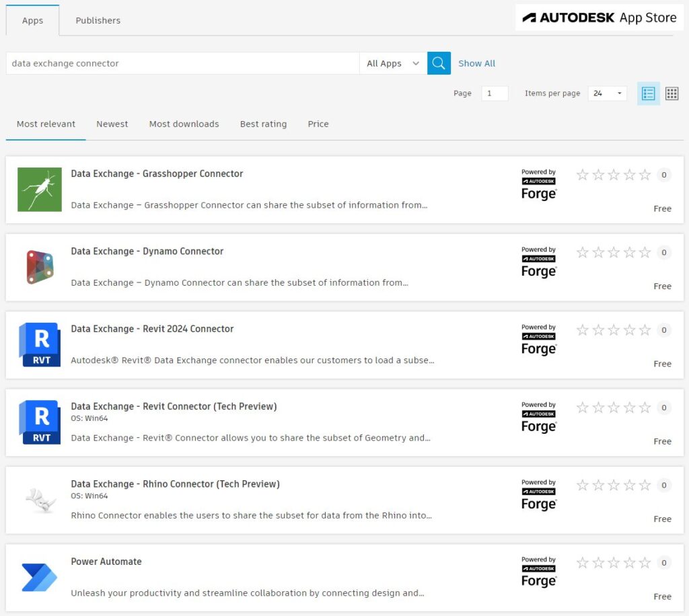This screenshot has width=689, height=616.
Task: Click the 'Rhino Connector enables the users' description
Action: [x=252, y=515]
